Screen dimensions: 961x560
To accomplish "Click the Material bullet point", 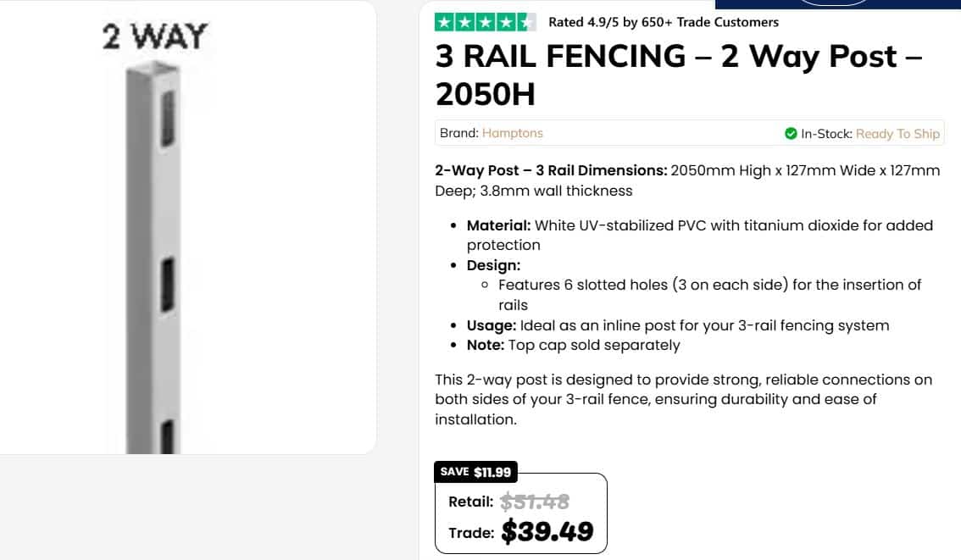I will coord(699,236).
